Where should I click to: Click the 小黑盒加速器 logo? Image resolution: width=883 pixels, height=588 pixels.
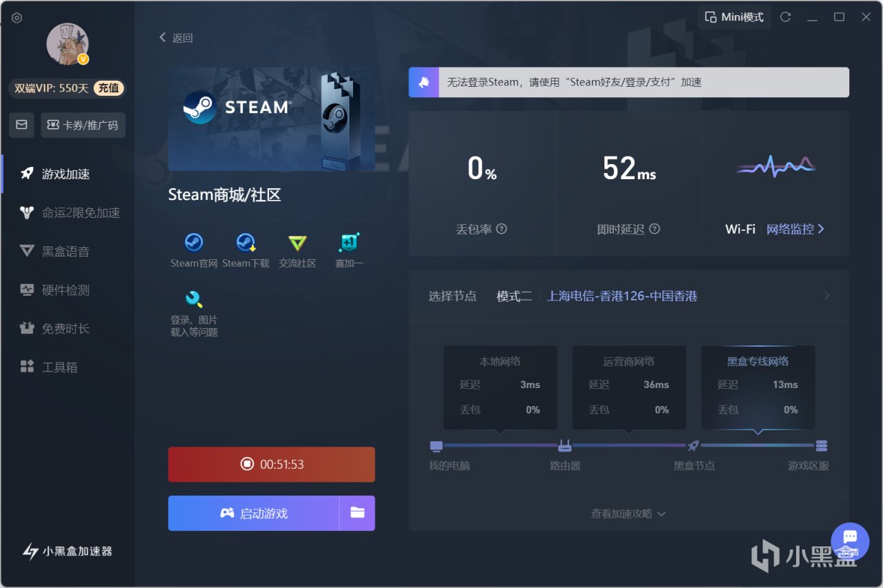pyautogui.click(x=68, y=551)
